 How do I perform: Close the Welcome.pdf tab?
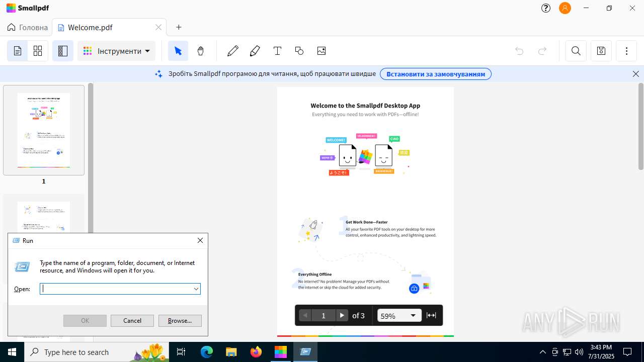158,28
